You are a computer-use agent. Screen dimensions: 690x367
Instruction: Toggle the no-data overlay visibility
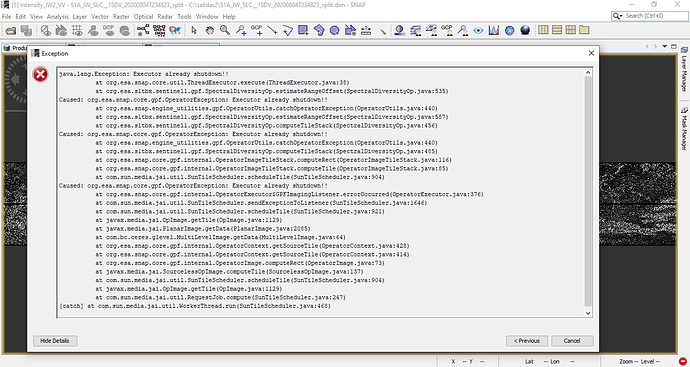coord(46,30)
